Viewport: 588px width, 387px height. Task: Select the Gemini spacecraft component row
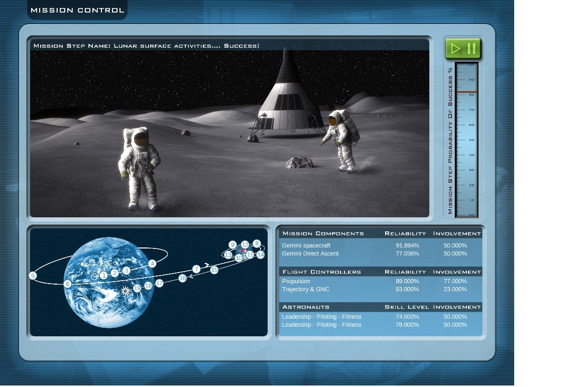tap(381, 245)
